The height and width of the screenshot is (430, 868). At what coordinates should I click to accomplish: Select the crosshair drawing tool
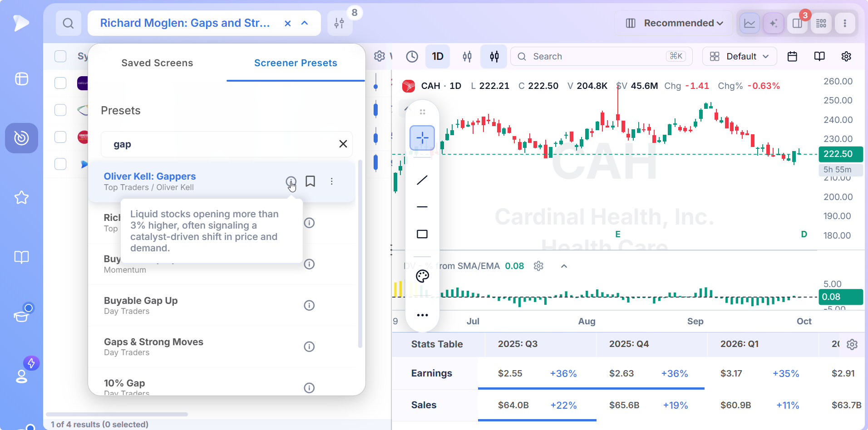point(422,138)
